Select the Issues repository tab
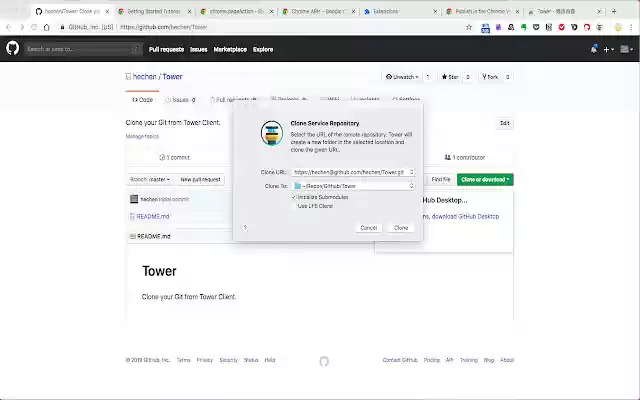 [181, 100]
